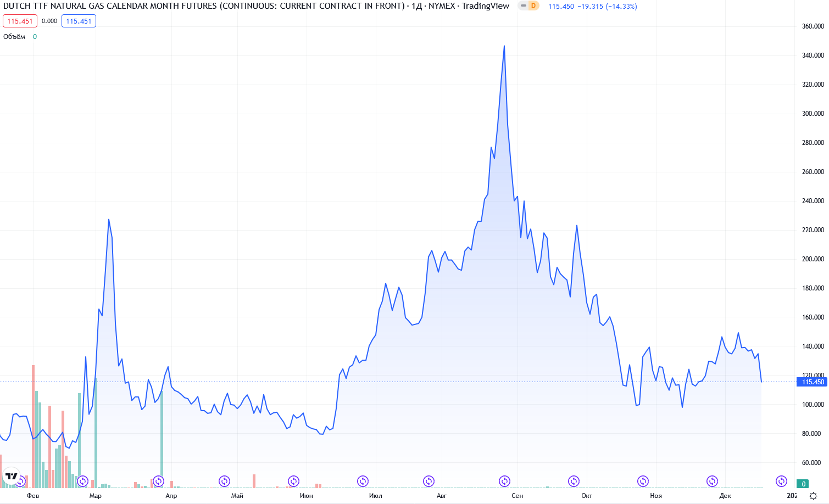Select contract switch marker just before Апр

click(x=158, y=481)
